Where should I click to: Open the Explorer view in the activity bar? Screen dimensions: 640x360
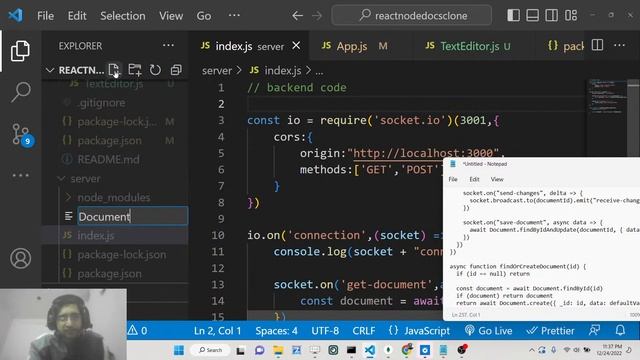click(20, 51)
